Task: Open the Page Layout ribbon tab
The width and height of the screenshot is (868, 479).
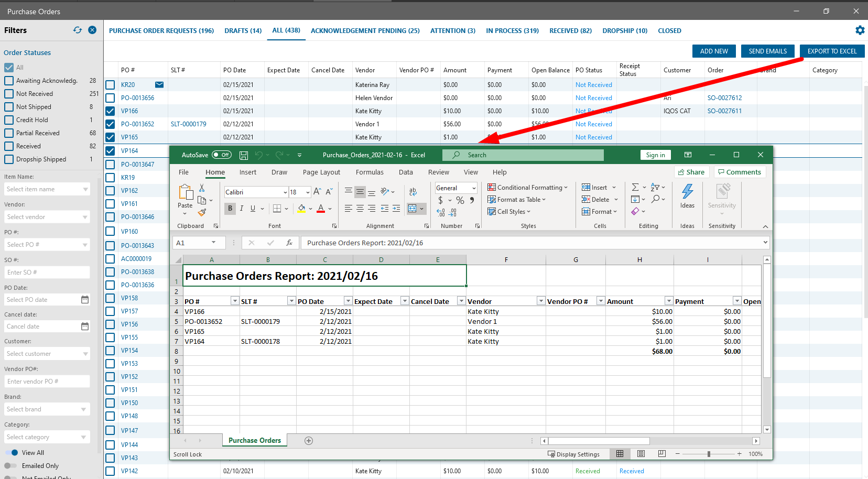Action: point(321,172)
